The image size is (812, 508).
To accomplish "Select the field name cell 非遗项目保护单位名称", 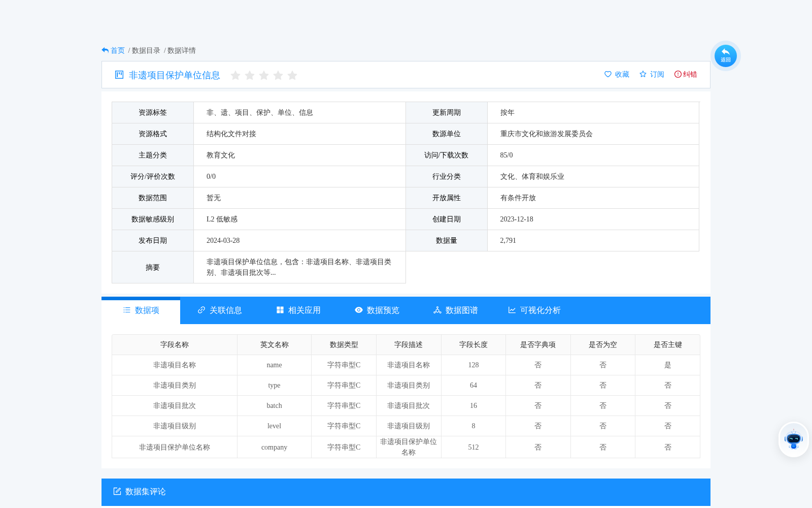I will pyautogui.click(x=175, y=447).
